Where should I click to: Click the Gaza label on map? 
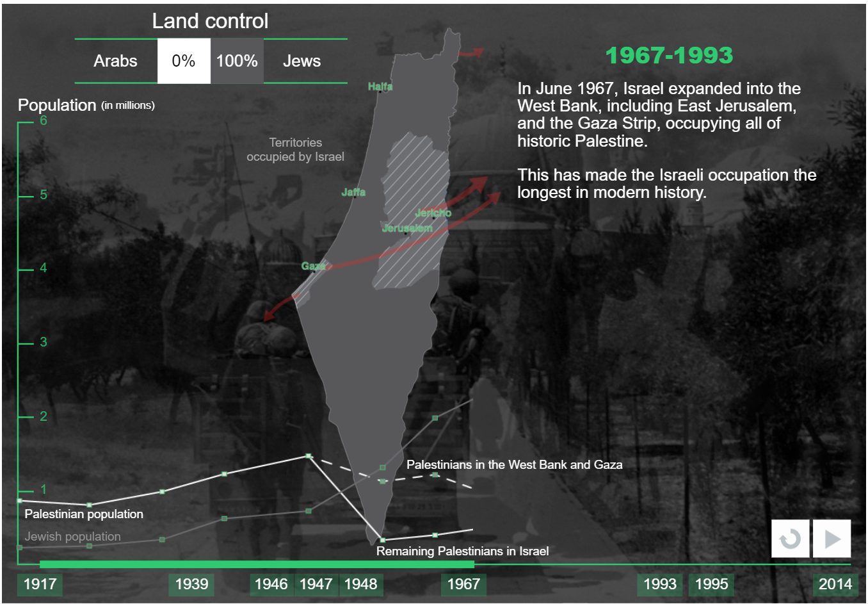(x=313, y=266)
